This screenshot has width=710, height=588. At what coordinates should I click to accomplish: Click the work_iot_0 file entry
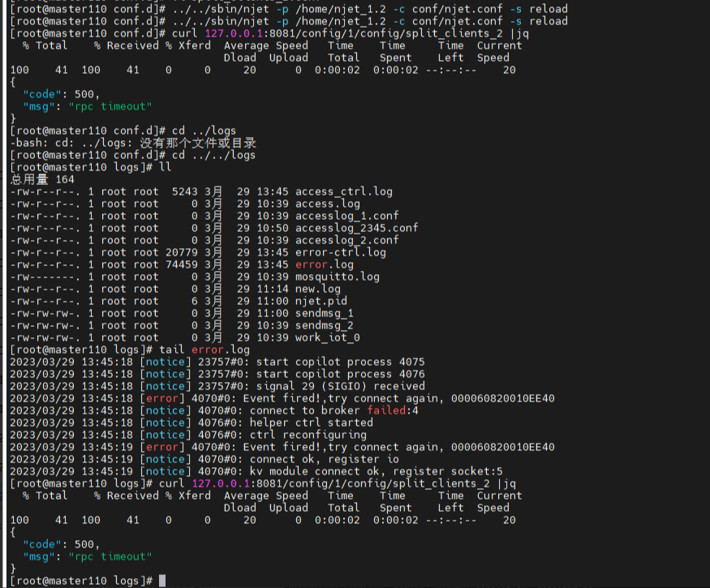coord(327,337)
